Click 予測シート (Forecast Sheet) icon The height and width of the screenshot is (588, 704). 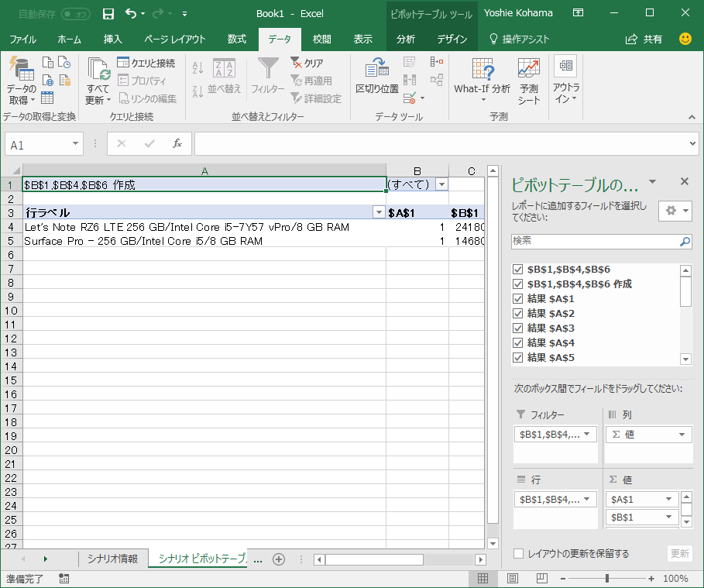click(528, 69)
